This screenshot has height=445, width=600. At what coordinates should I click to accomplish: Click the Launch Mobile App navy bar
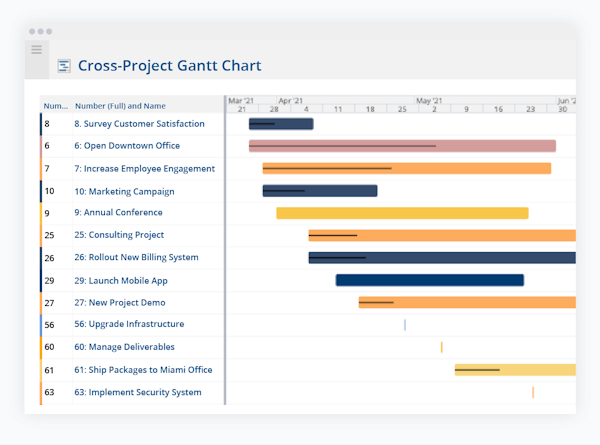point(430,280)
